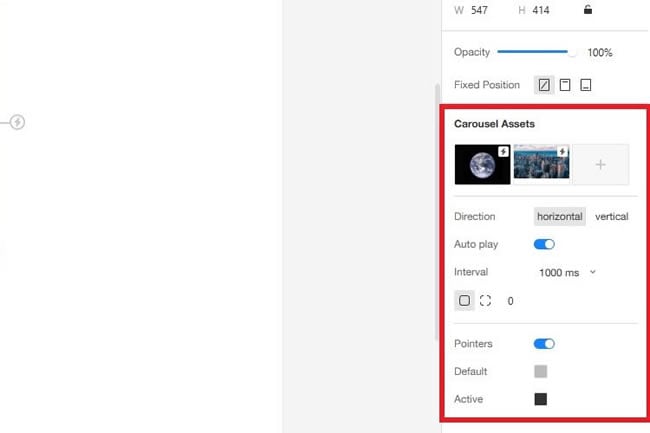
Task: Click the lightning interaction icon on canvas
Action: (x=17, y=122)
